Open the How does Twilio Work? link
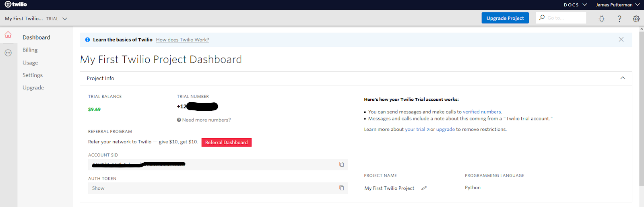 [183, 40]
